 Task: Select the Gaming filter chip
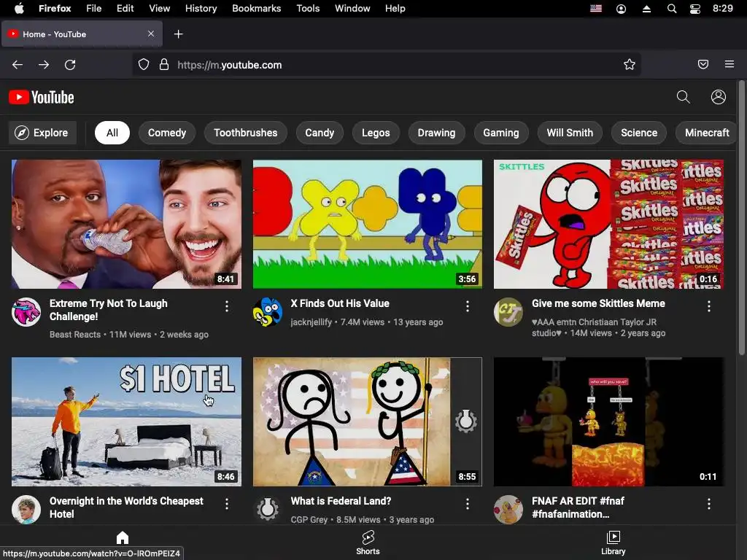[501, 133]
